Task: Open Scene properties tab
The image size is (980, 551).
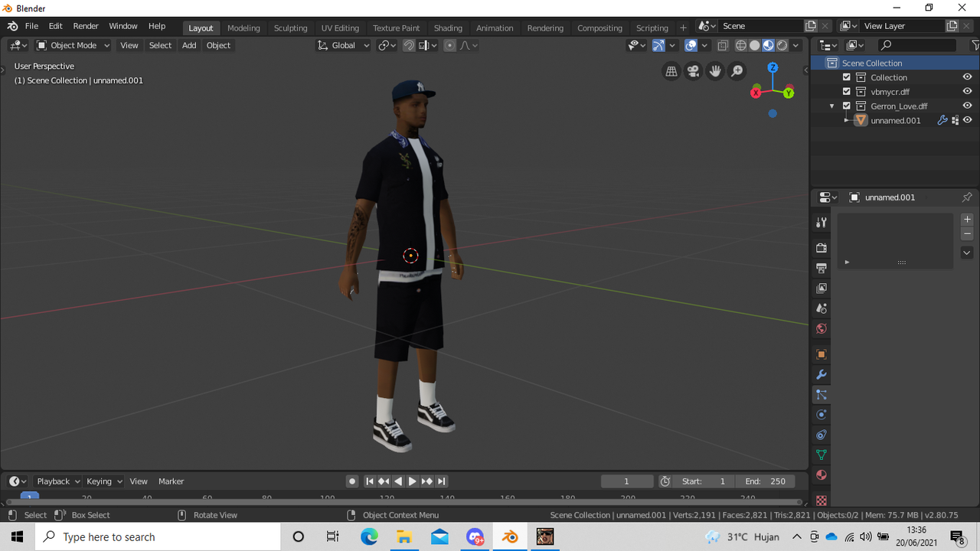Action: tap(822, 308)
